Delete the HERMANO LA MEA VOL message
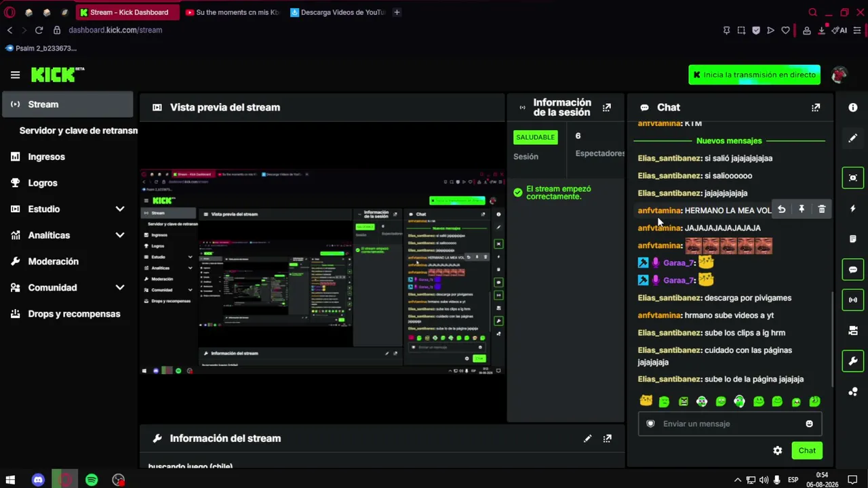The height and width of the screenshot is (488, 868). point(821,209)
